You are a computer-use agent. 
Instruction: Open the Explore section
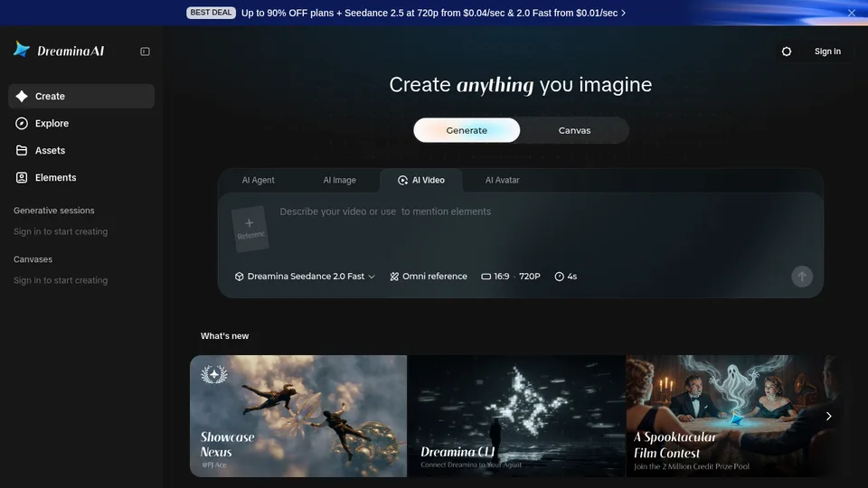[x=81, y=124]
